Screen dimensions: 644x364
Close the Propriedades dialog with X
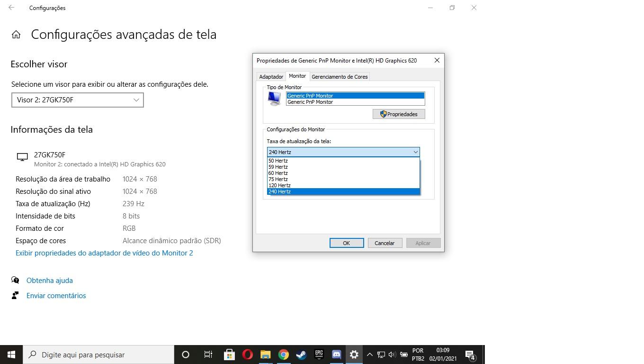click(437, 60)
